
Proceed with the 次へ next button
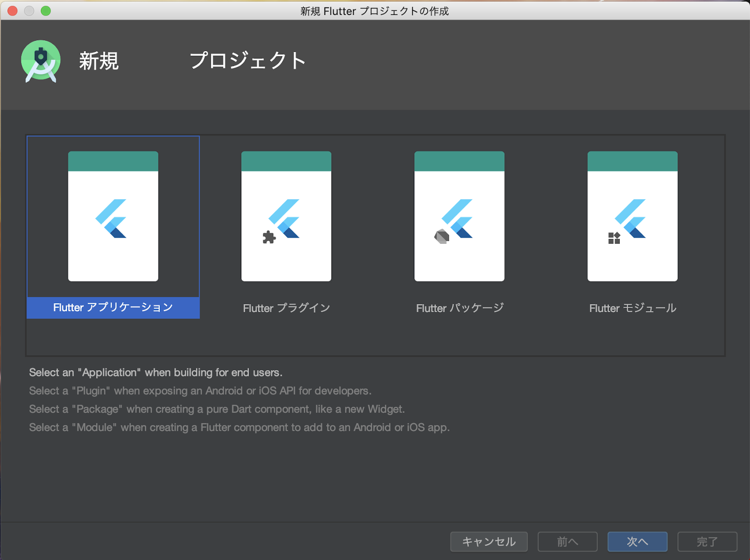(x=637, y=542)
